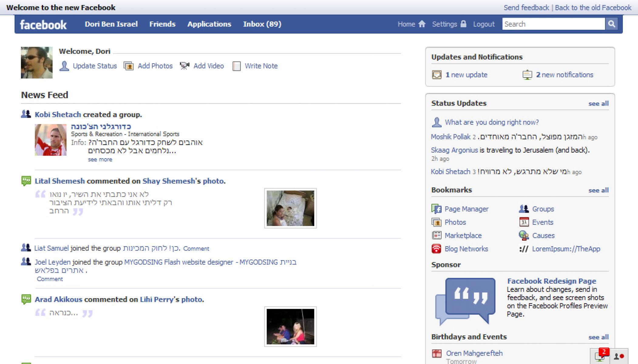
Task: Open 2 new notifications link
Action: pyautogui.click(x=564, y=75)
